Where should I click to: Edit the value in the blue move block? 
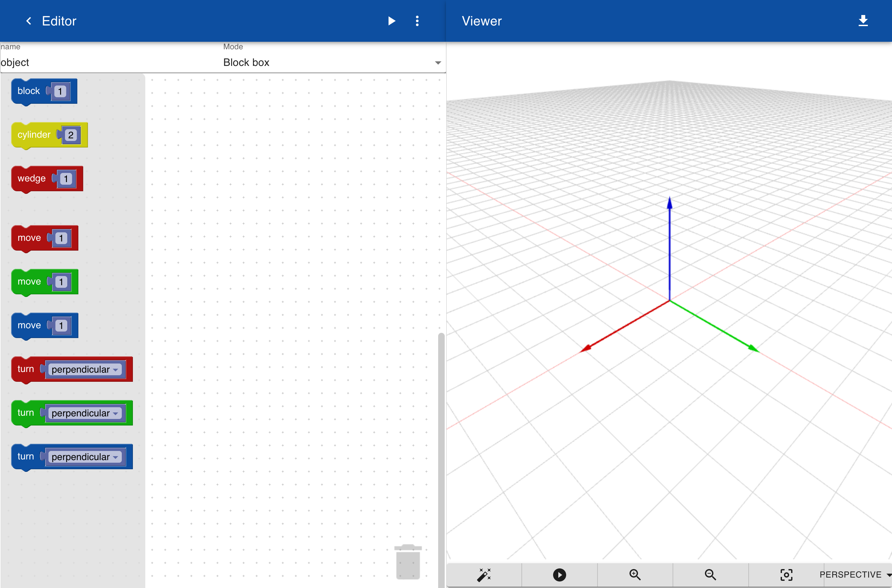click(61, 326)
